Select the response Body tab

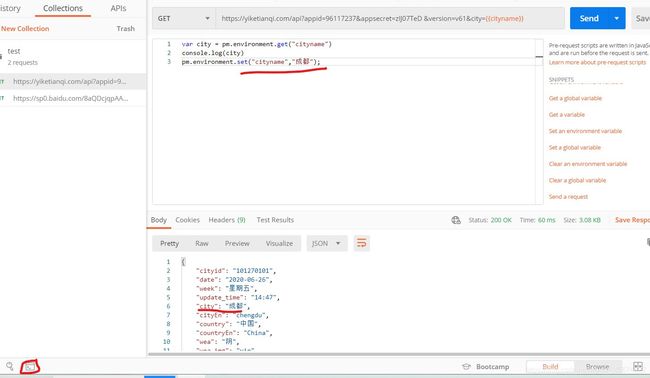pos(159,220)
